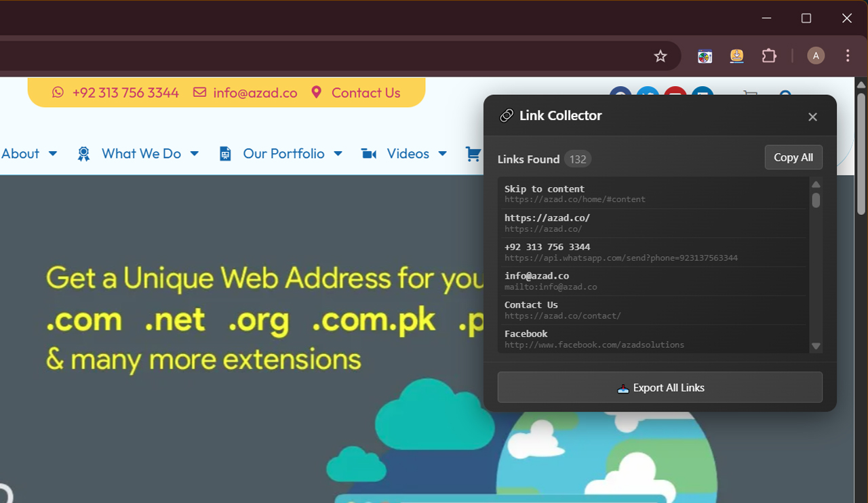The image size is (868, 503).
Task: Bookmark this page with the star icon
Action: click(660, 56)
